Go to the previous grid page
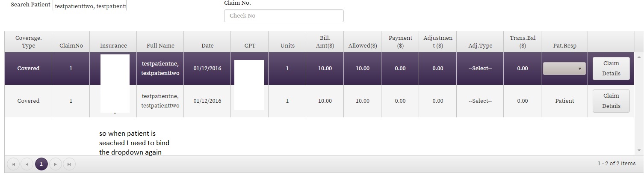Image resolution: width=644 pixels, height=176 pixels. [x=27, y=164]
